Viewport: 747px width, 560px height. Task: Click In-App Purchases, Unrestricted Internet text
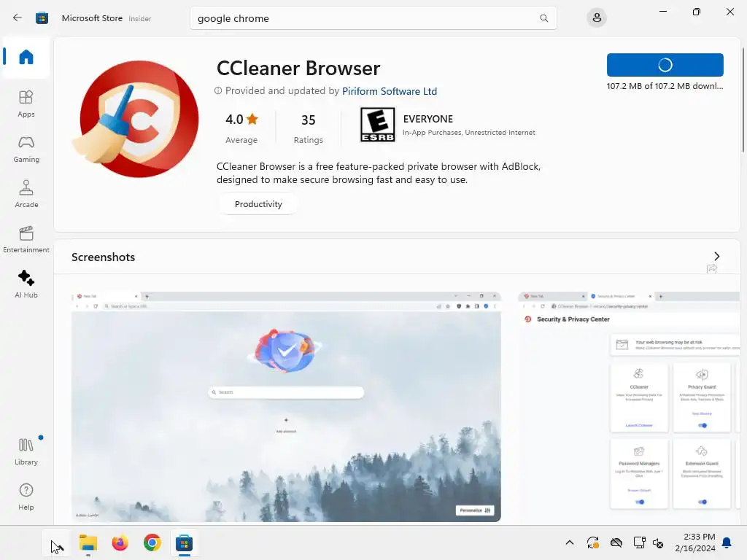click(469, 133)
